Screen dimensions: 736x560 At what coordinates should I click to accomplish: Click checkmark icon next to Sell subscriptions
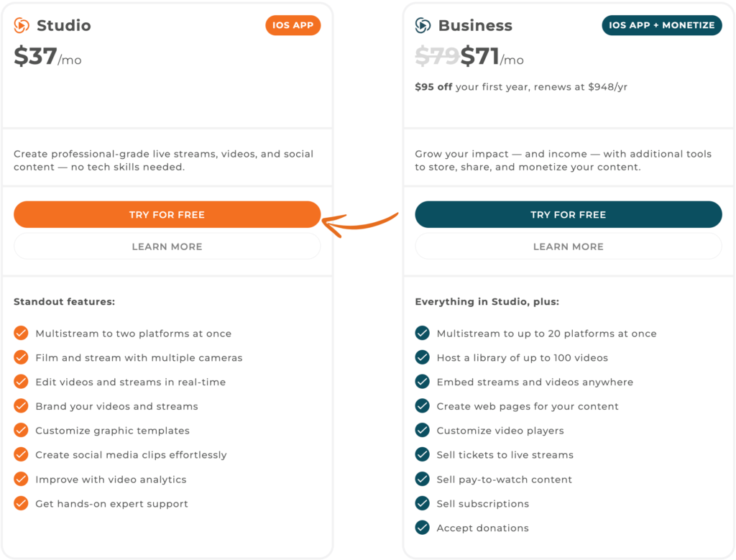[423, 503]
